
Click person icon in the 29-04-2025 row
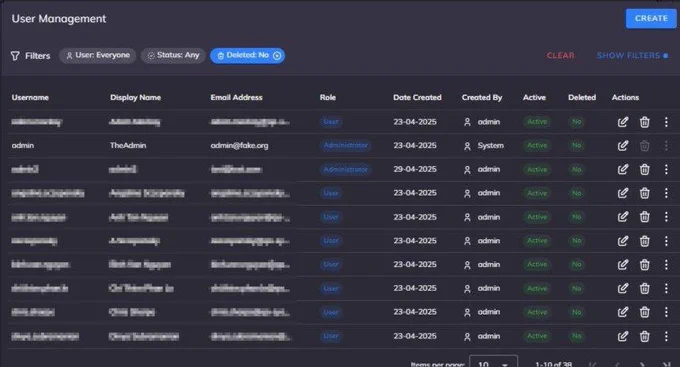point(467,170)
